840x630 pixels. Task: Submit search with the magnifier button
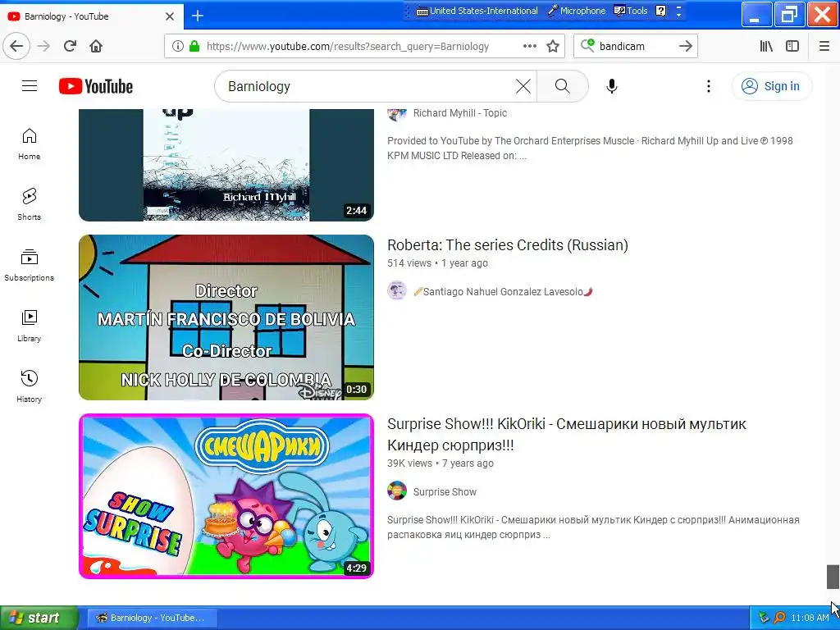point(562,85)
